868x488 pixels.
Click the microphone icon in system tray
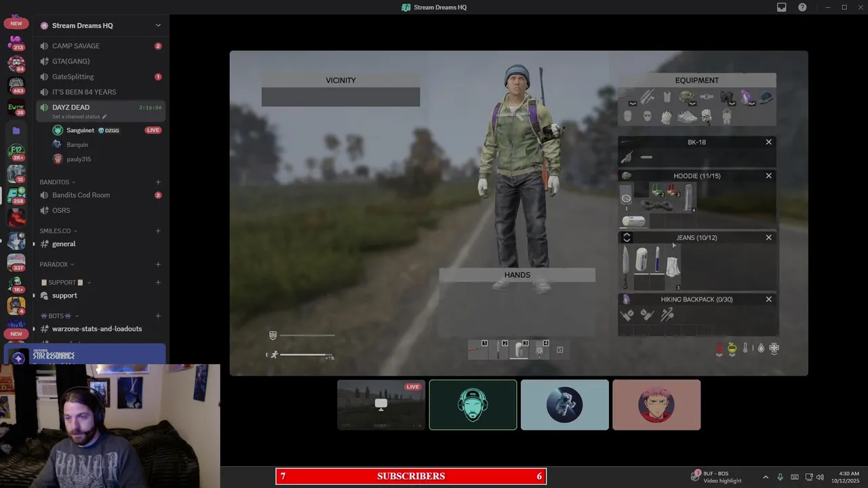(x=780, y=477)
